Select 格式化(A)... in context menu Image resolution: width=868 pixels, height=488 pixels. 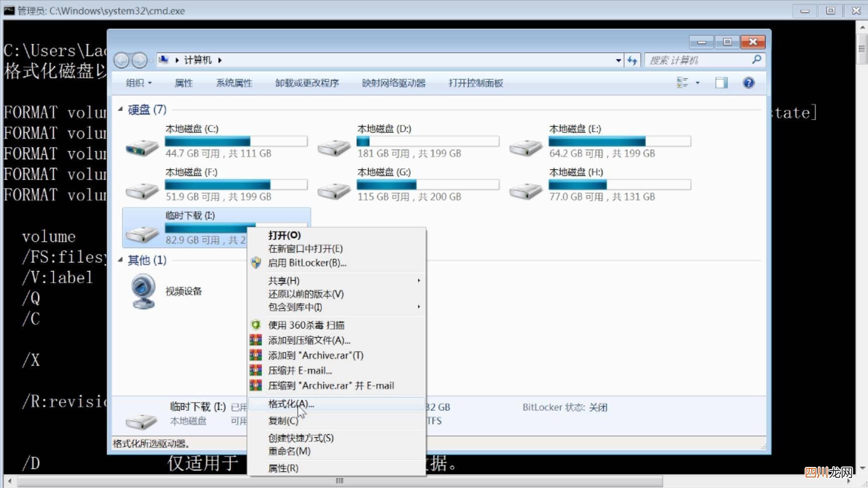click(291, 404)
